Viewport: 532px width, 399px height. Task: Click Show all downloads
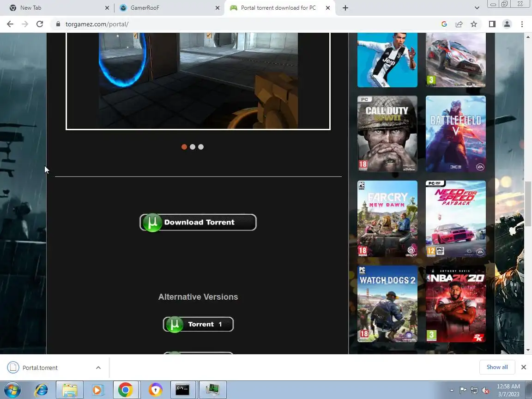pos(497,367)
